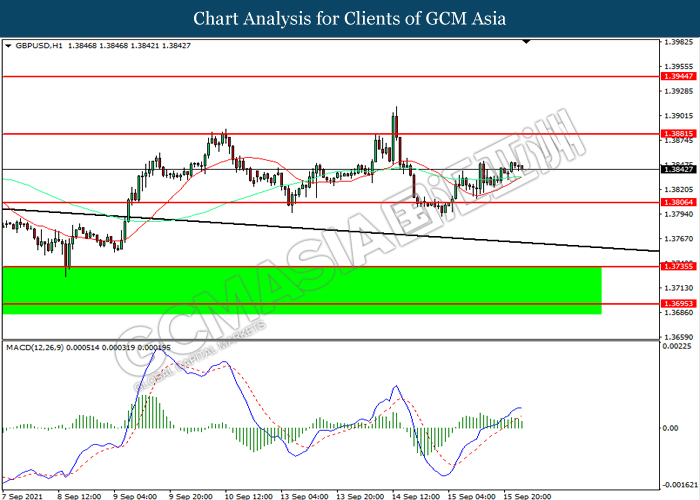Click the 'Chart Analysis for Clients' title
Screen dimensions: 700x500
349,19
